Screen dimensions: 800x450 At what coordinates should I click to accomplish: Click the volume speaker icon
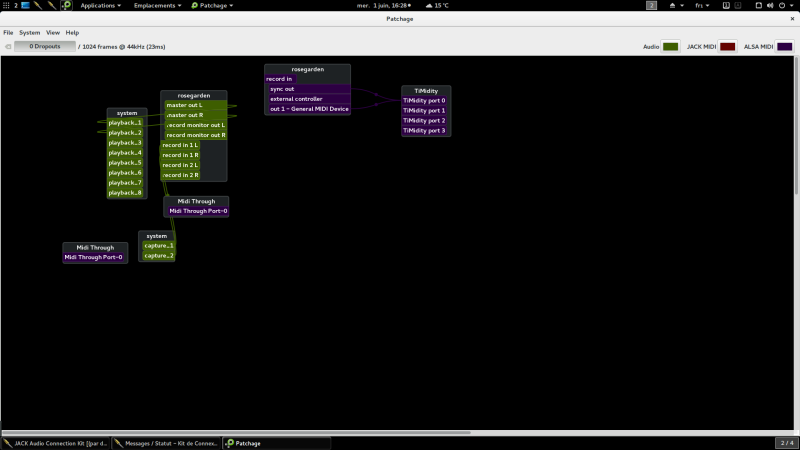click(x=770, y=5)
